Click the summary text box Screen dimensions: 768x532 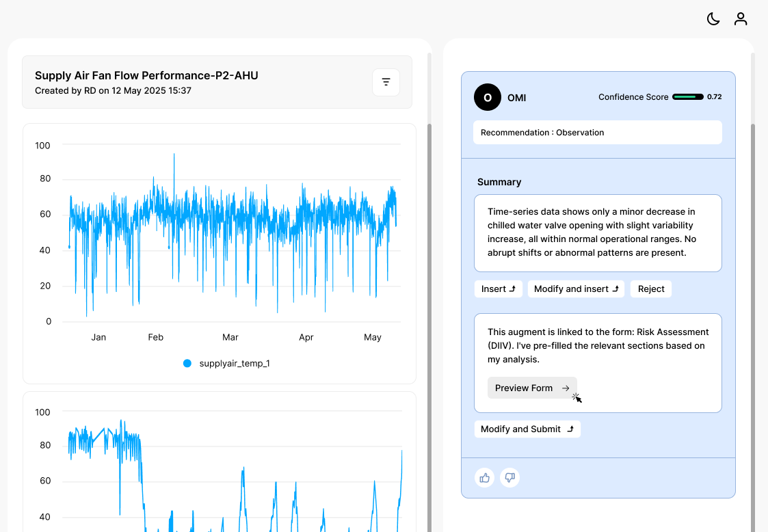click(598, 233)
